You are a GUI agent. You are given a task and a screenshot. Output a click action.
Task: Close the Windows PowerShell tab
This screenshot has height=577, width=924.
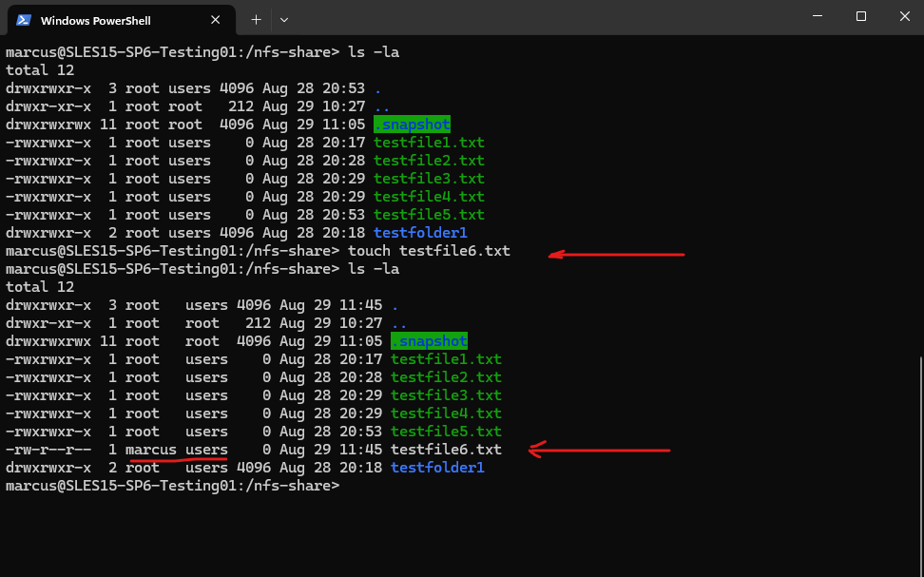tap(215, 20)
